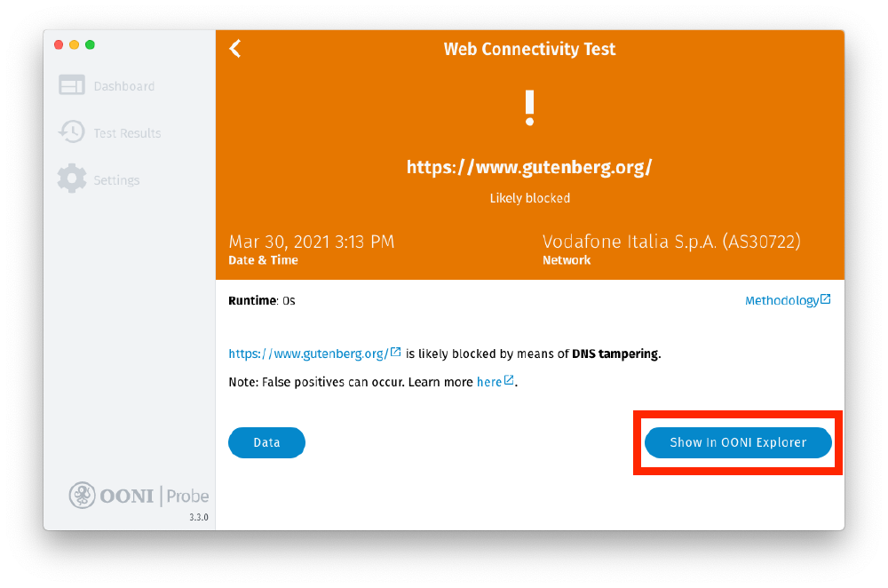Close the window with the red button
This screenshot has height=588, width=888.
pyautogui.click(x=59, y=45)
